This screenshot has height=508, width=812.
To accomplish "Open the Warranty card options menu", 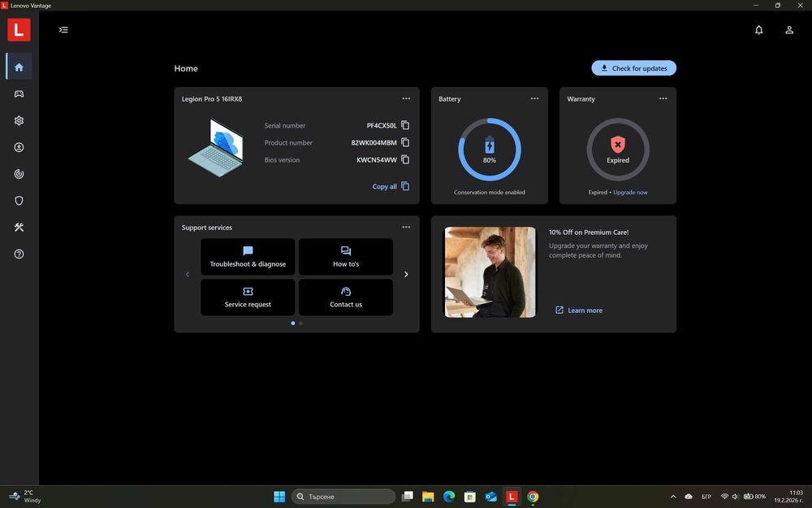I will point(663,98).
